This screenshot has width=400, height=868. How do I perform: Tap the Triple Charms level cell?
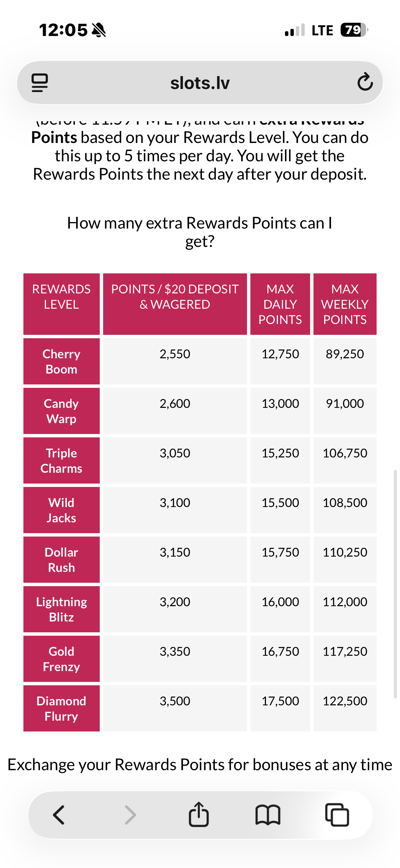pos(61,460)
